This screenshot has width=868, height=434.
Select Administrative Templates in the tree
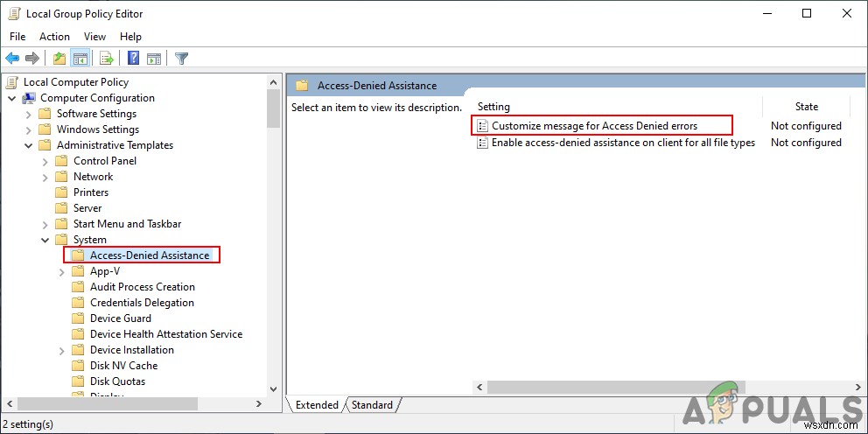coord(115,145)
